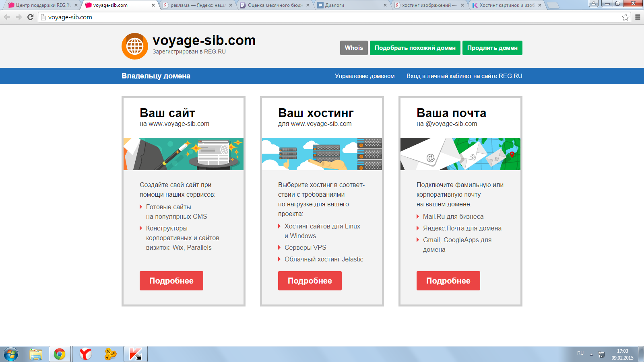Click the Ваша почта card title
Image resolution: width=644 pixels, height=362 pixels.
(x=452, y=113)
